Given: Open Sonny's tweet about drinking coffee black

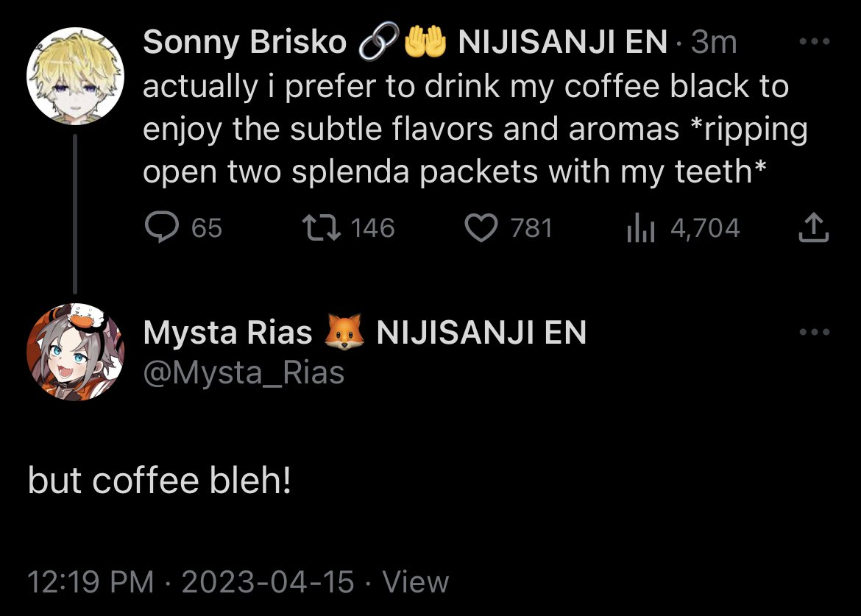Looking at the screenshot, I should [475, 130].
